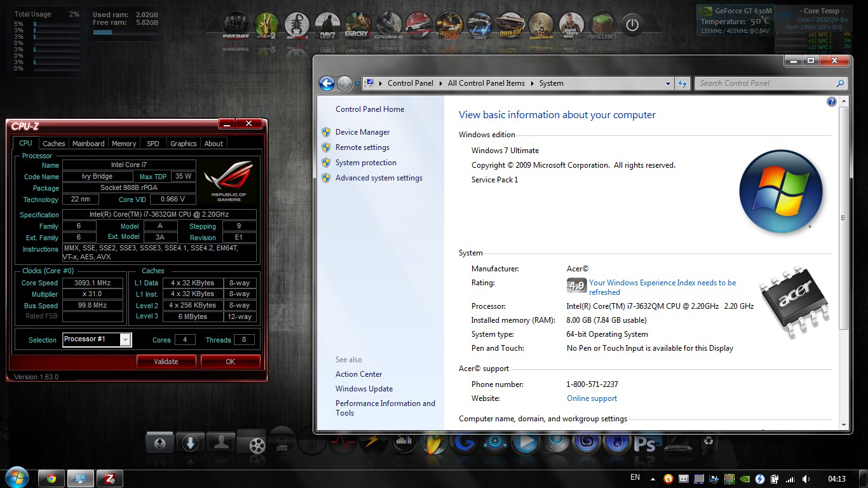Refresh the Control Panel address bar
Viewport: 868px width, 488px height.
[x=682, y=83]
